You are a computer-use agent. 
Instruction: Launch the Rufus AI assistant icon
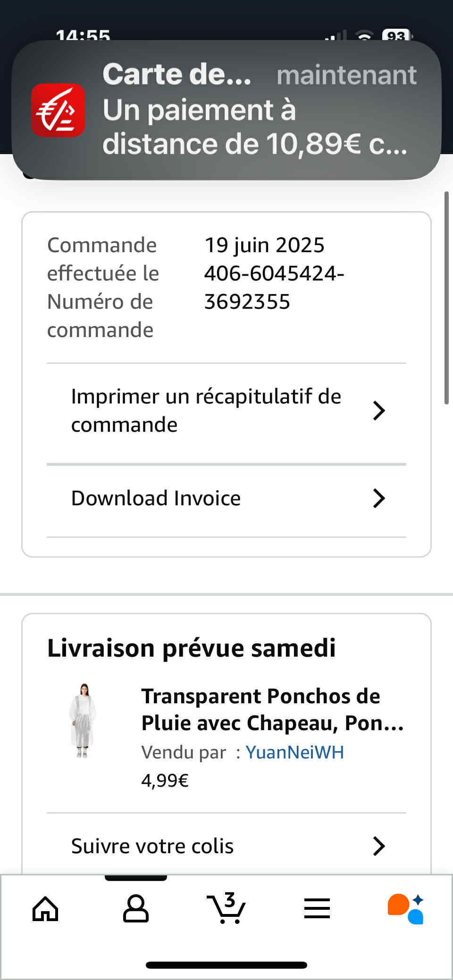tap(406, 908)
